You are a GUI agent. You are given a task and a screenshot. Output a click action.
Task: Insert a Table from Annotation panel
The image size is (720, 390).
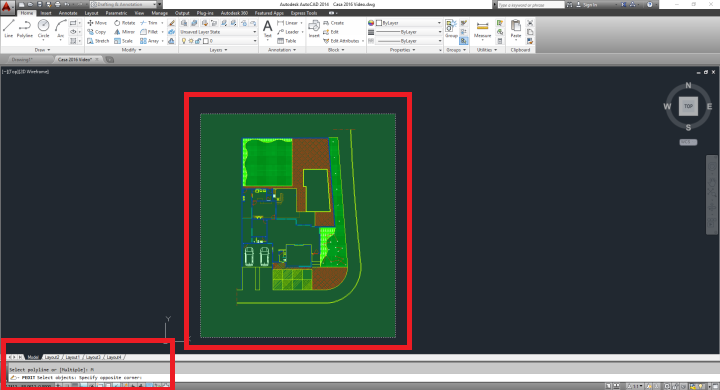[x=287, y=41]
